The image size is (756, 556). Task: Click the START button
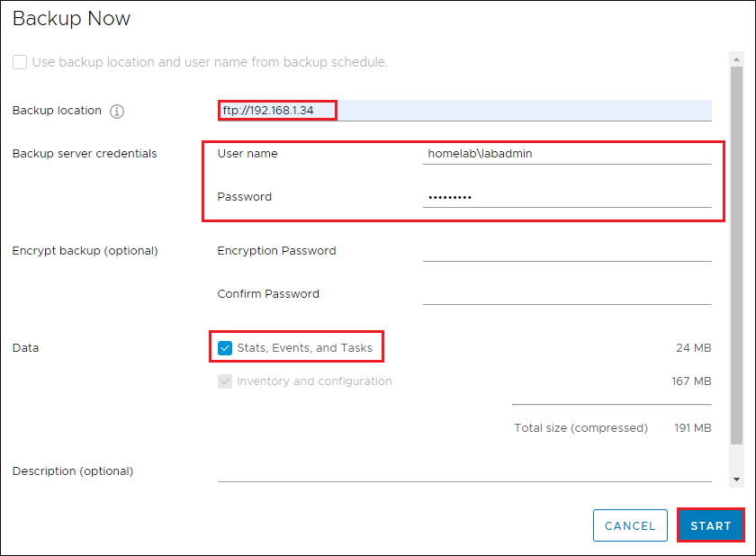pyautogui.click(x=711, y=525)
